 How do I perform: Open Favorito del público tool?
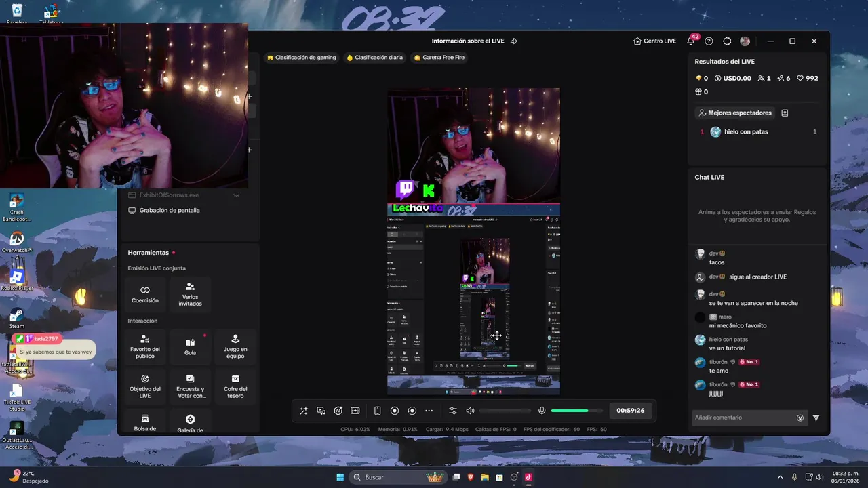coord(145,346)
